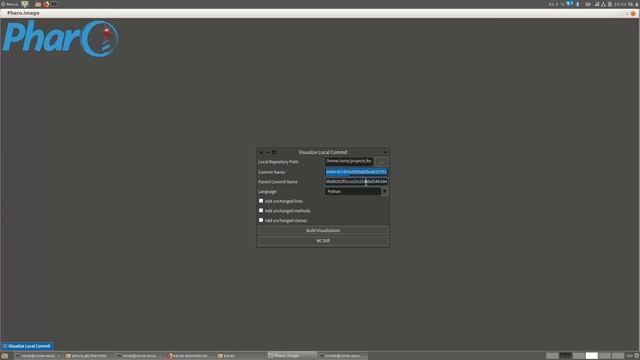Open the Menu button in top panel

9,4
